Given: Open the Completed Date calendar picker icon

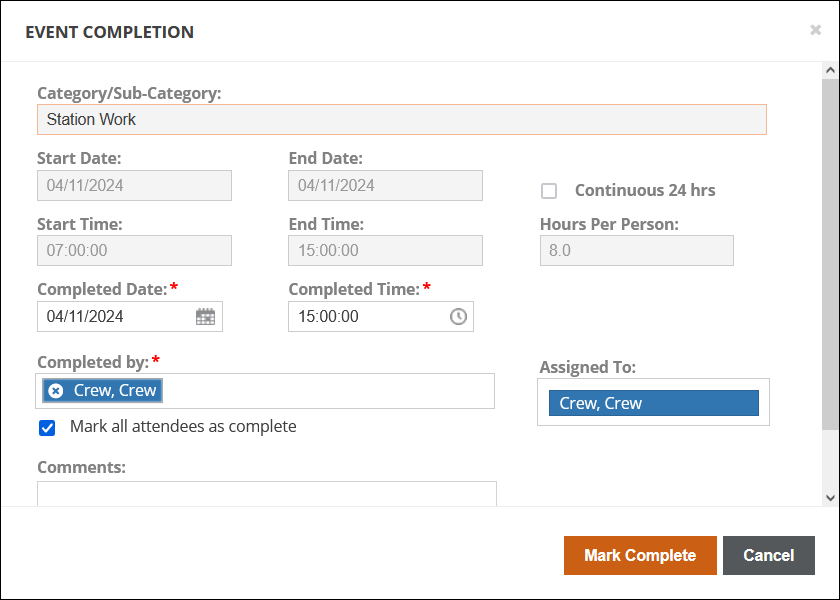Looking at the screenshot, I should click(x=205, y=317).
